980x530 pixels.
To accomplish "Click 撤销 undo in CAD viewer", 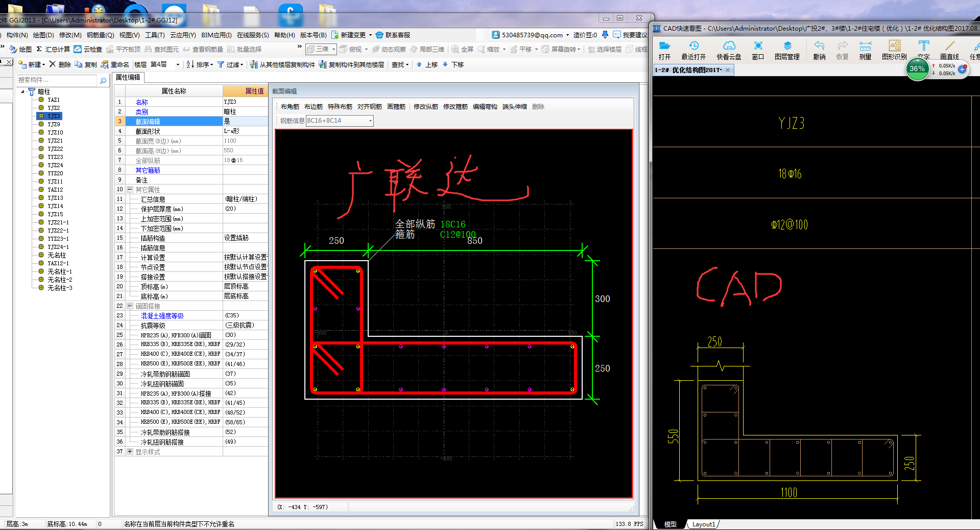I will [819, 50].
